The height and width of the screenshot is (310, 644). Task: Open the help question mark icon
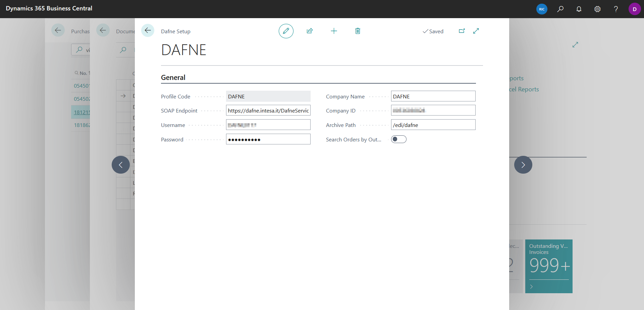pos(616,9)
